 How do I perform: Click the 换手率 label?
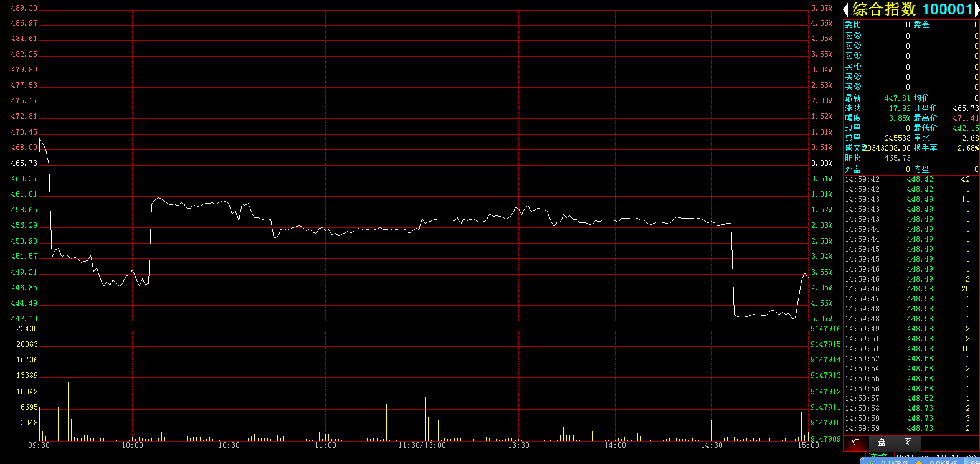tap(925, 148)
